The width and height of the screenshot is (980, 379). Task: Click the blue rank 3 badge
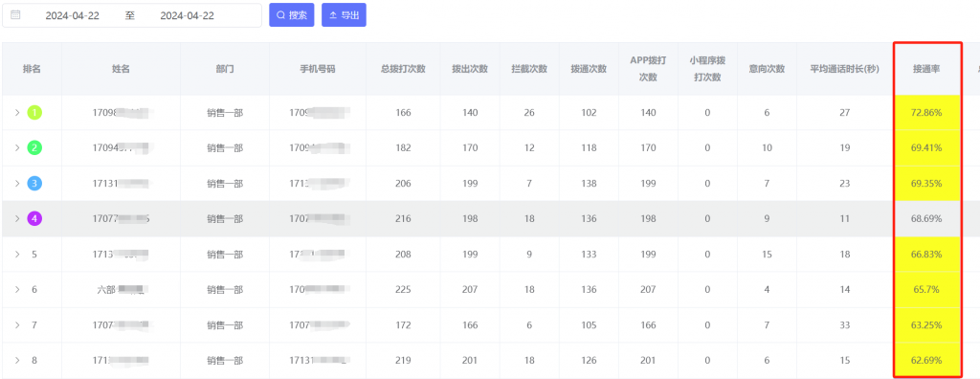35,184
